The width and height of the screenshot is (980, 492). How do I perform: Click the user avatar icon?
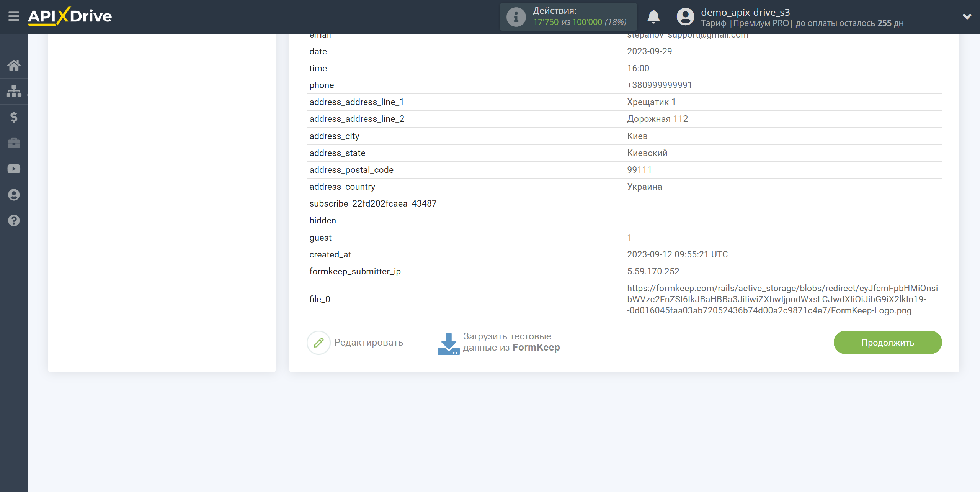[x=685, y=17]
